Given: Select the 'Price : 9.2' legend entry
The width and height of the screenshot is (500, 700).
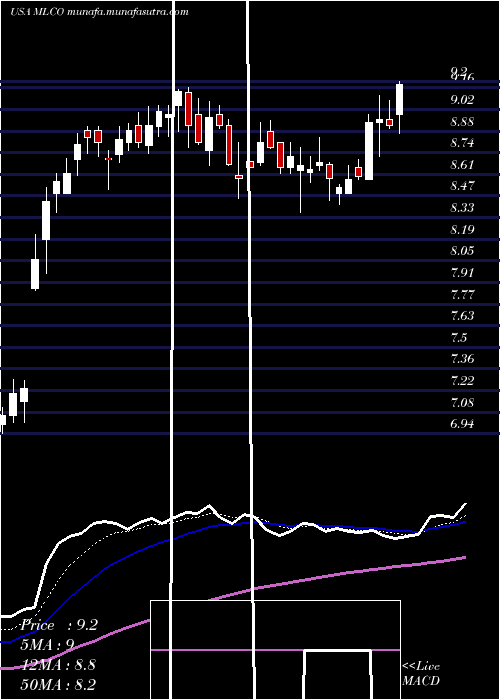Looking at the screenshot, I should (x=59, y=625).
